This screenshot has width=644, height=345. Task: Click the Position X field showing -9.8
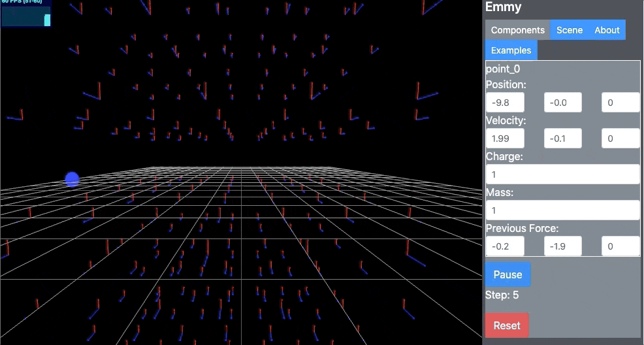(x=505, y=103)
